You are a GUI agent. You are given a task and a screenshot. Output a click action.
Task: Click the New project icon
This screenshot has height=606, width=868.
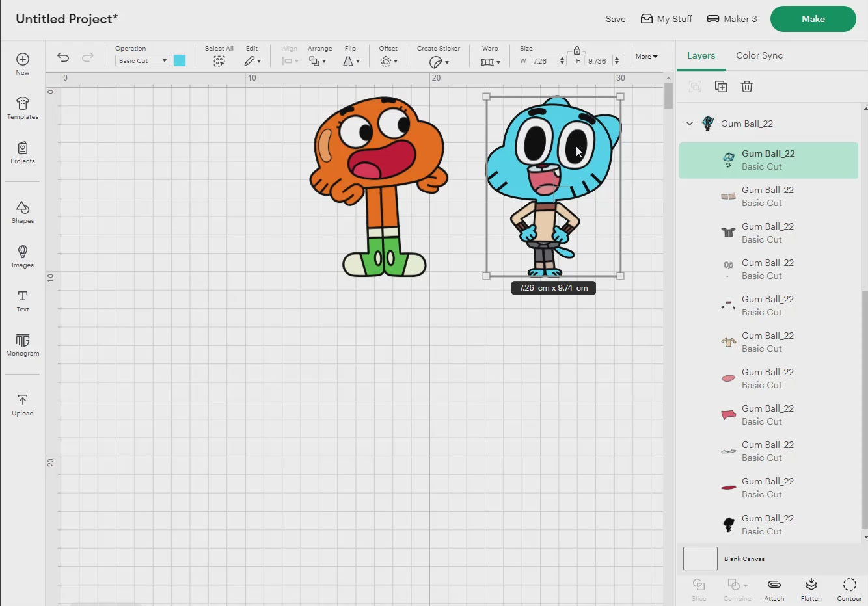coord(23,64)
